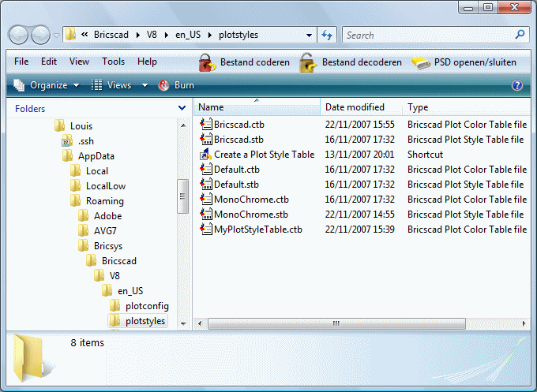Click the double chevron before Bricscad breadcrumb
This screenshot has width=537, height=392.
point(84,35)
